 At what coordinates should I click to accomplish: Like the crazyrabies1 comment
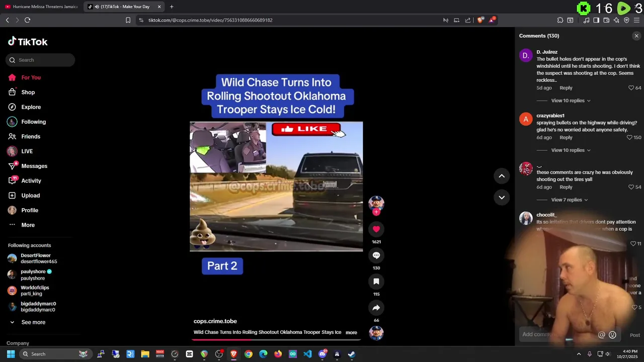click(630, 138)
